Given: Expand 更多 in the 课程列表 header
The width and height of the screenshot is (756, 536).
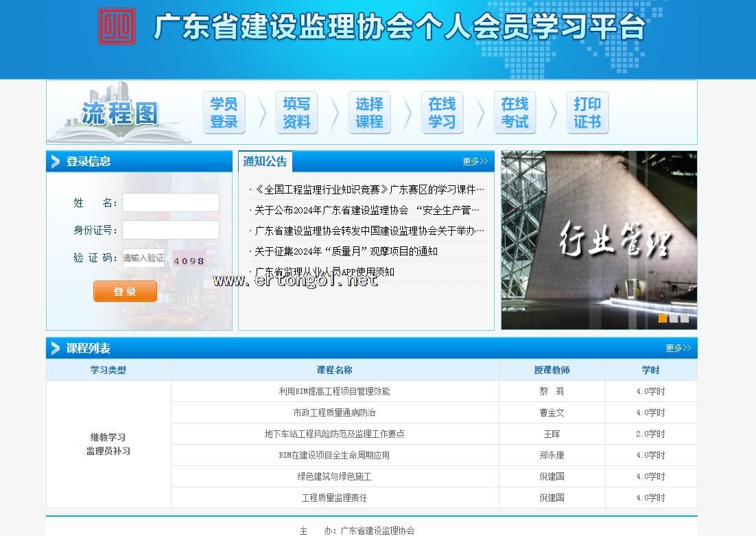Looking at the screenshot, I should 678,349.
